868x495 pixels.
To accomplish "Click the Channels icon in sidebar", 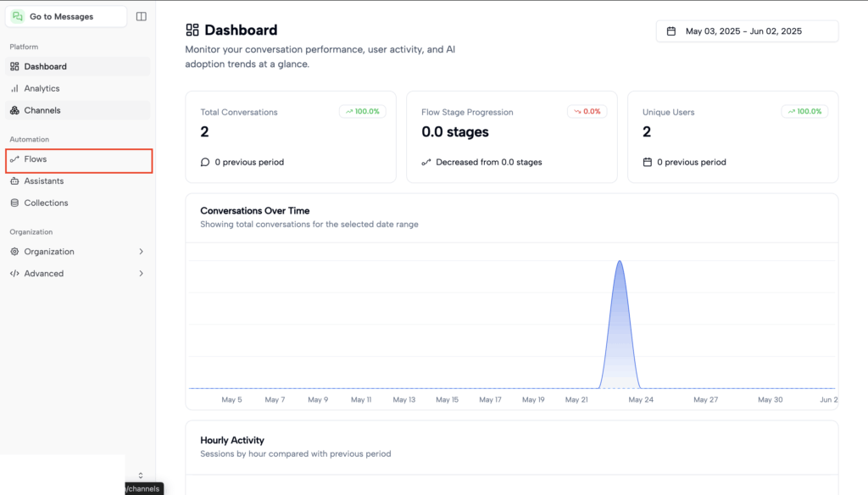I will pos(14,110).
